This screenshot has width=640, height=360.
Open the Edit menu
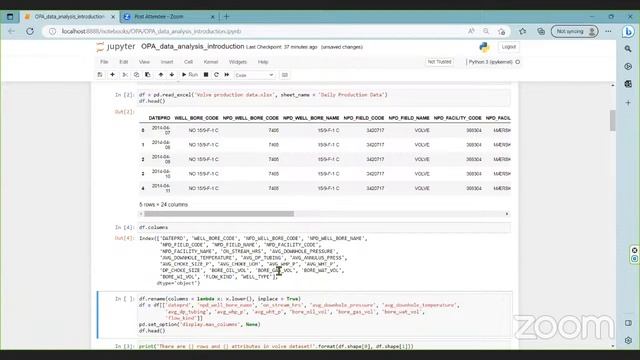click(124, 62)
